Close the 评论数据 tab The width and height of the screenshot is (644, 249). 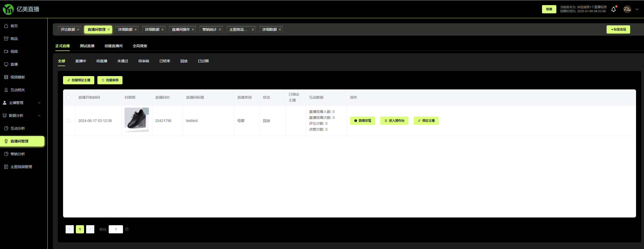78,30
